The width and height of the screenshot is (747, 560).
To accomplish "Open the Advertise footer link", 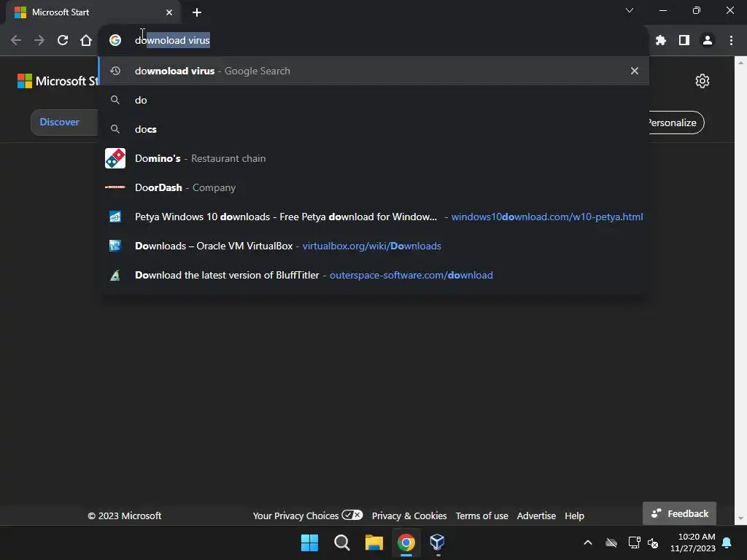I will tap(536, 516).
